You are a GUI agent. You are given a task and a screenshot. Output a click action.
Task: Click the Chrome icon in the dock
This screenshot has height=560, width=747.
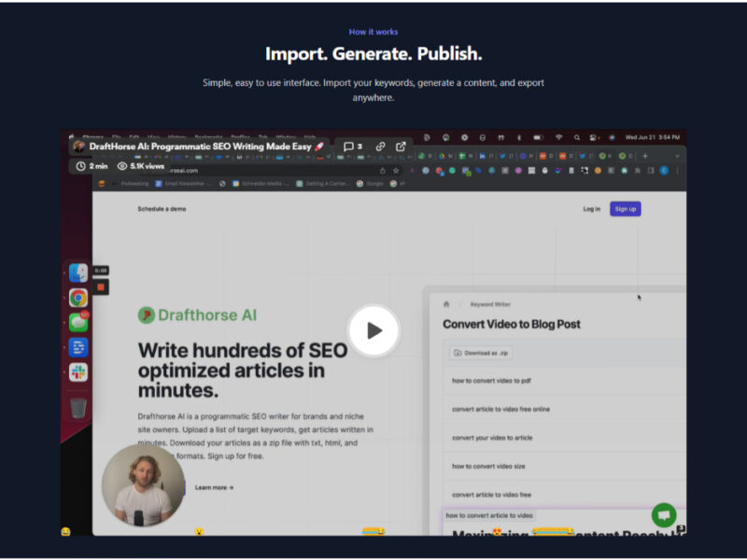(78, 298)
